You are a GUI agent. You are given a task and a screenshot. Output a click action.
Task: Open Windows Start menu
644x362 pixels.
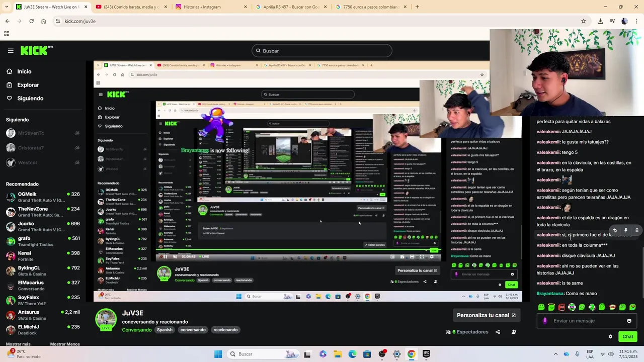point(218,354)
